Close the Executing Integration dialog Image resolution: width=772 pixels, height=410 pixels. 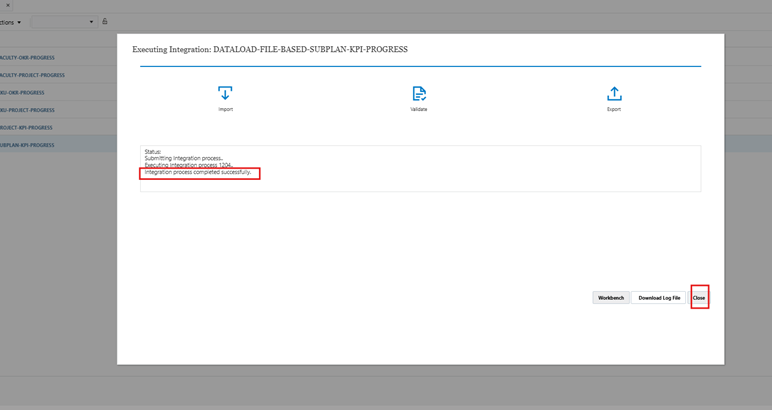click(699, 298)
